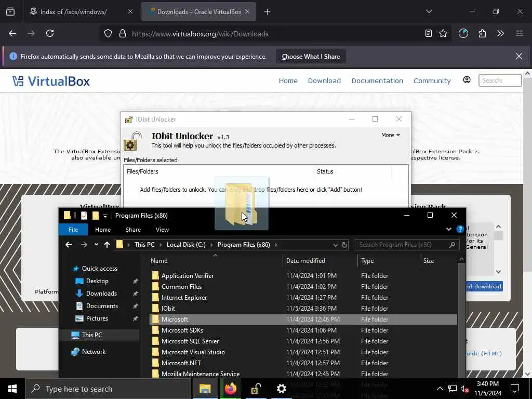
Task: Expand the Explorer ribbon chevron
Action: pyautogui.click(x=448, y=229)
